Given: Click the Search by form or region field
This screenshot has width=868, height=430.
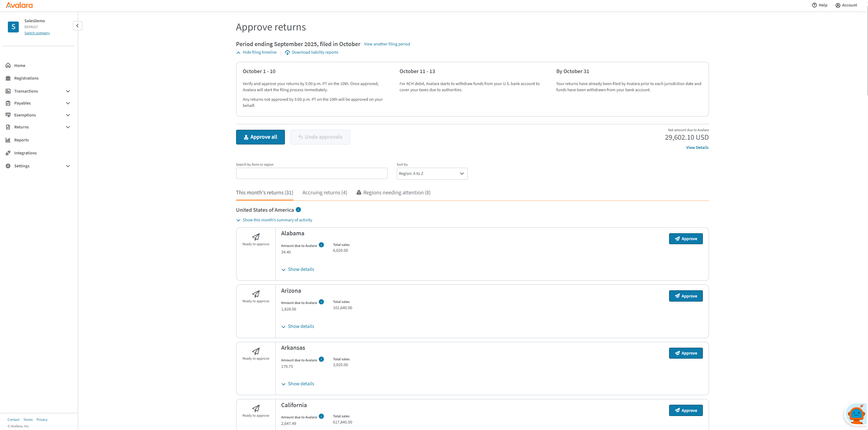Looking at the screenshot, I should [312, 174].
